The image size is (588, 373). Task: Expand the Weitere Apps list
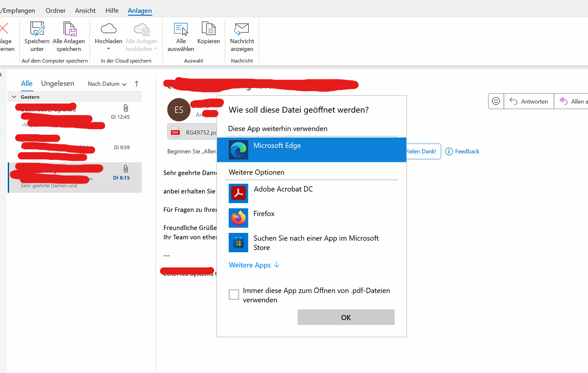(x=254, y=265)
